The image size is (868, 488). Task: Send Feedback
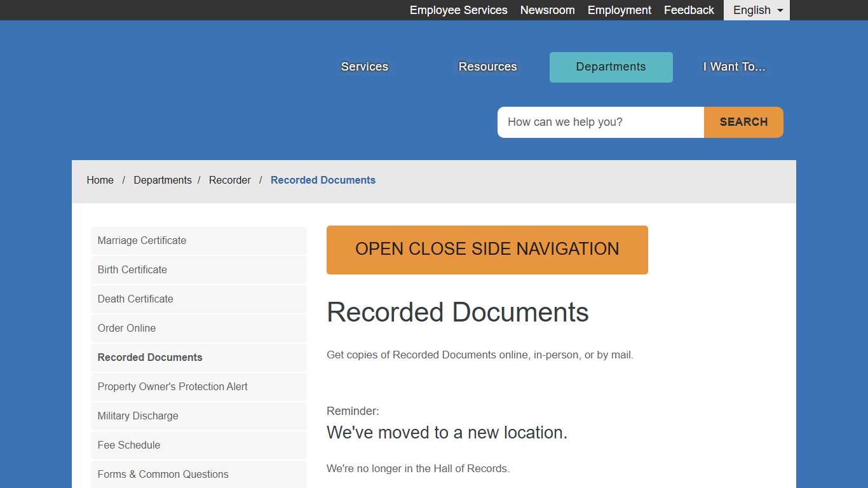pos(689,10)
